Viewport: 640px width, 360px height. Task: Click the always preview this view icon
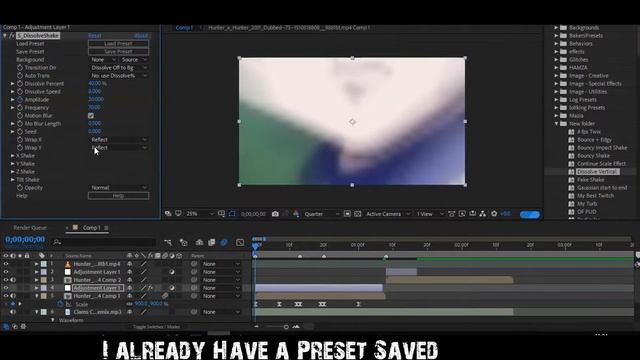(x=168, y=213)
